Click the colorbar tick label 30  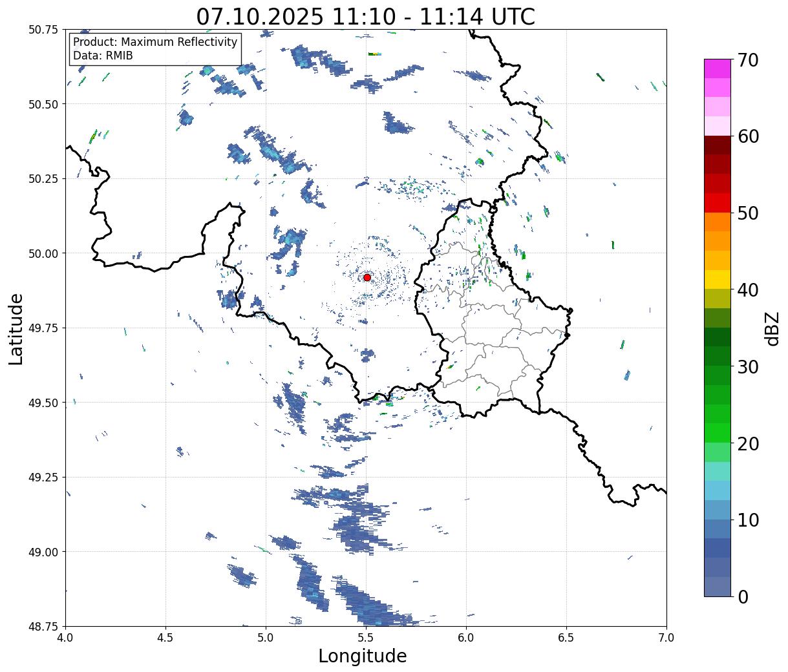click(748, 366)
